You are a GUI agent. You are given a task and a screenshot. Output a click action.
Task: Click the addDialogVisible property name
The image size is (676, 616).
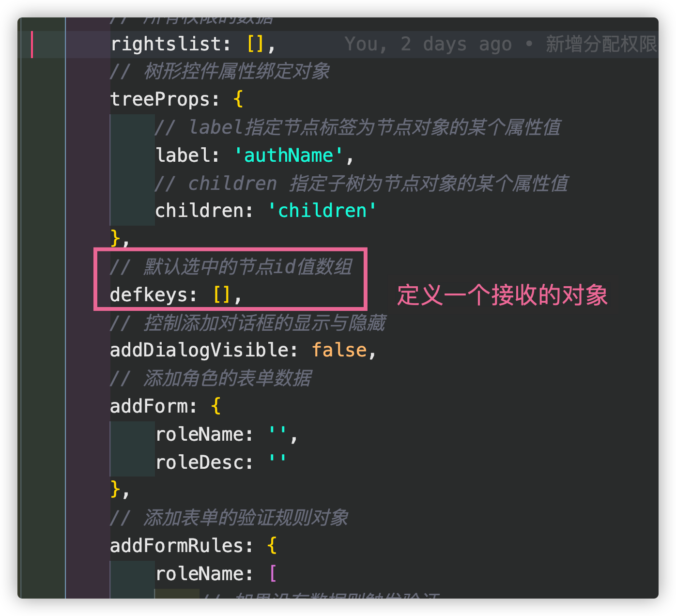(x=199, y=350)
